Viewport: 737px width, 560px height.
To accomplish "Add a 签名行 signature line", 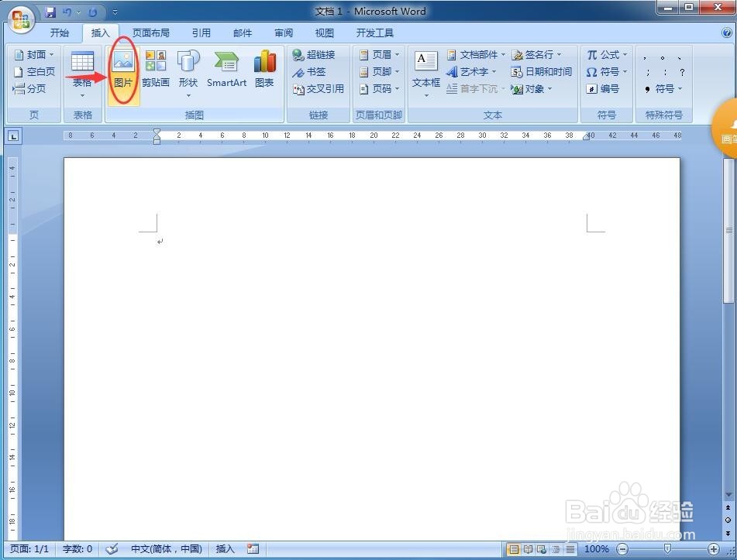I will pyautogui.click(x=536, y=54).
